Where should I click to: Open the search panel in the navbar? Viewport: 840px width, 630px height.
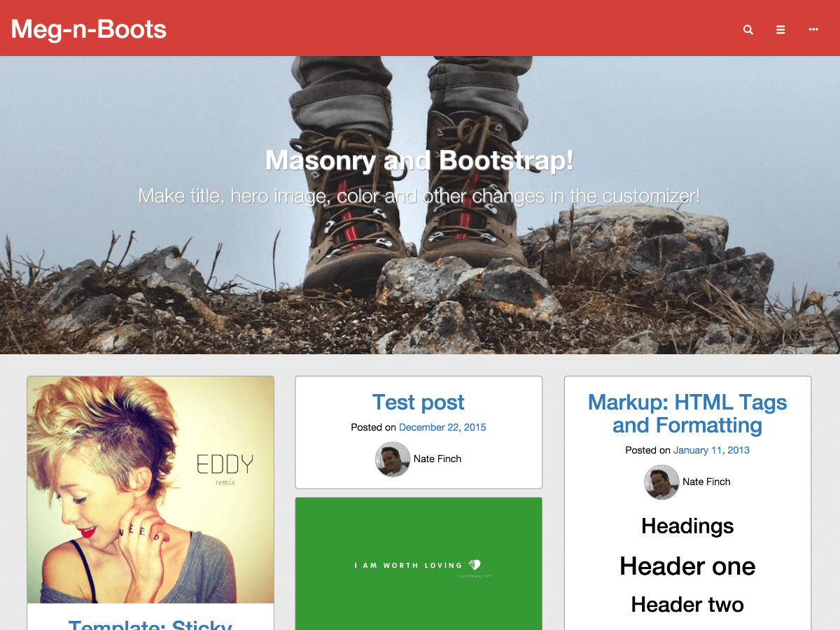pyautogui.click(x=748, y=29)
